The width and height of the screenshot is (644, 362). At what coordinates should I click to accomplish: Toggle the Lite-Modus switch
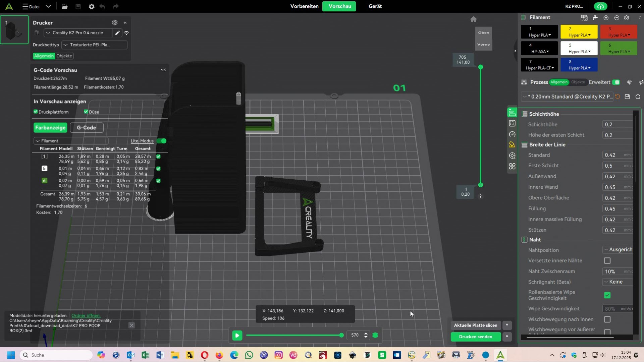162,141
